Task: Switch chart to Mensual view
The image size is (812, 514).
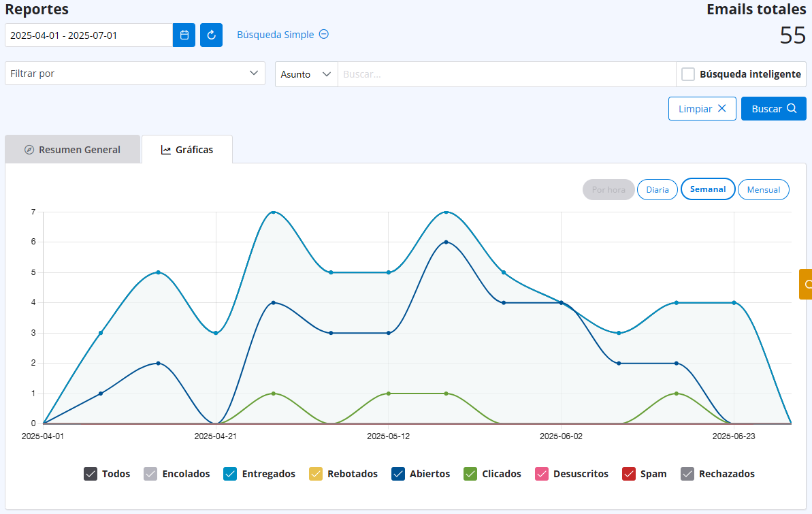Action: click(763, 190)
